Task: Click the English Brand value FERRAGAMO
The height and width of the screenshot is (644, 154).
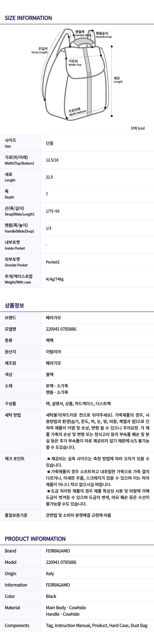Action: point(58,551)
